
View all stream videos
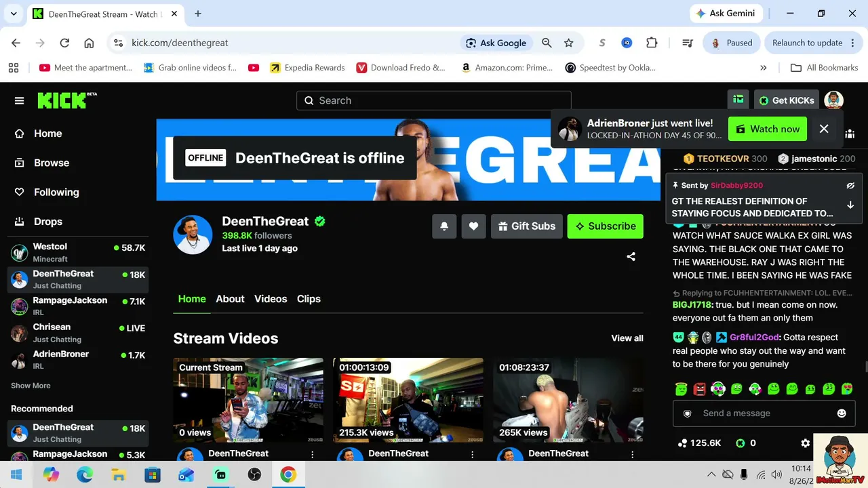click(627, 338)
